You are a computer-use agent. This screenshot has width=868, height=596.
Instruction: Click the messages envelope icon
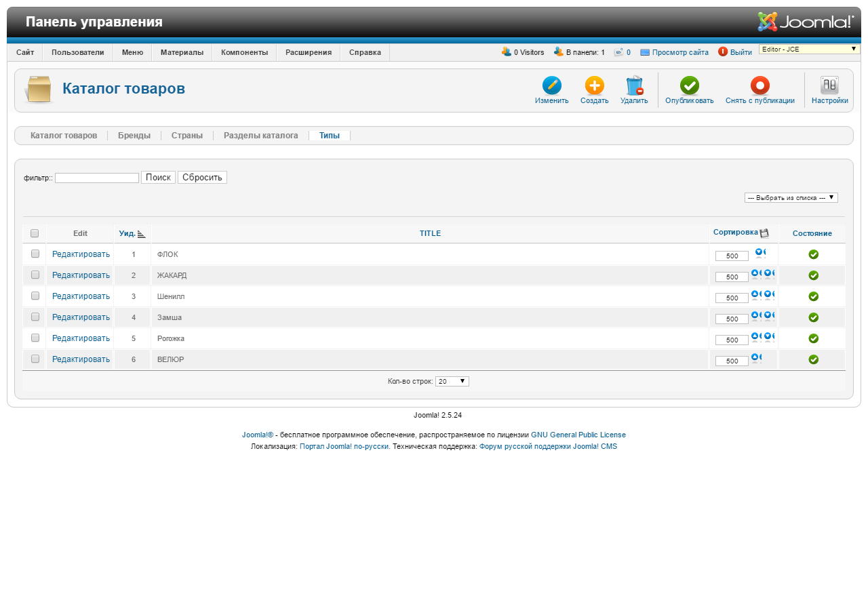point(618,52)
